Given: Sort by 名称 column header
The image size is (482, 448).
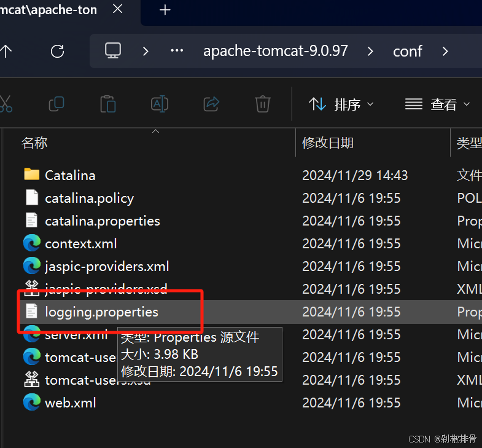Looking at the screenshot, I should coord(34,143).
